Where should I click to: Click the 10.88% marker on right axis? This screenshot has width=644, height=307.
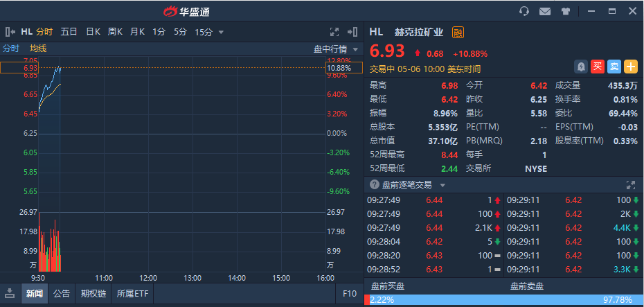344,68
